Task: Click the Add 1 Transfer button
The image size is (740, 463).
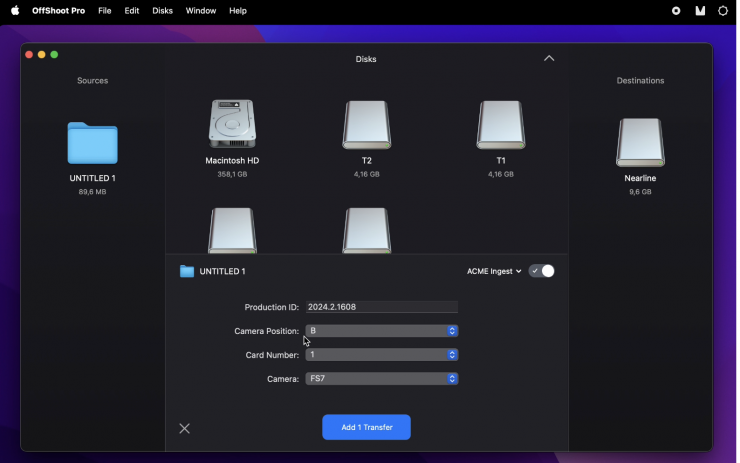Action: [x=366, y=427]
